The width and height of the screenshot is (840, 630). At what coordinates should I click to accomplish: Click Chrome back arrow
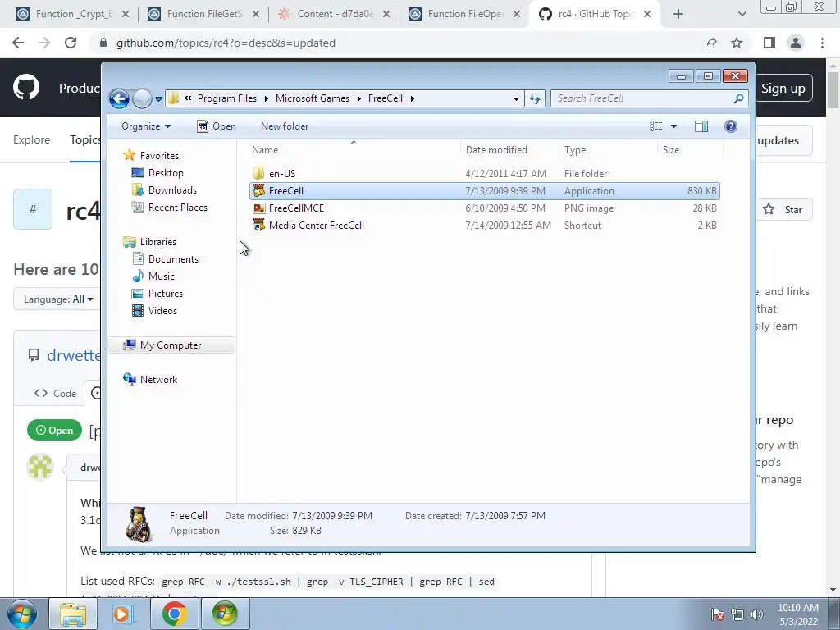pyautogui.click(x=18, y=43)
